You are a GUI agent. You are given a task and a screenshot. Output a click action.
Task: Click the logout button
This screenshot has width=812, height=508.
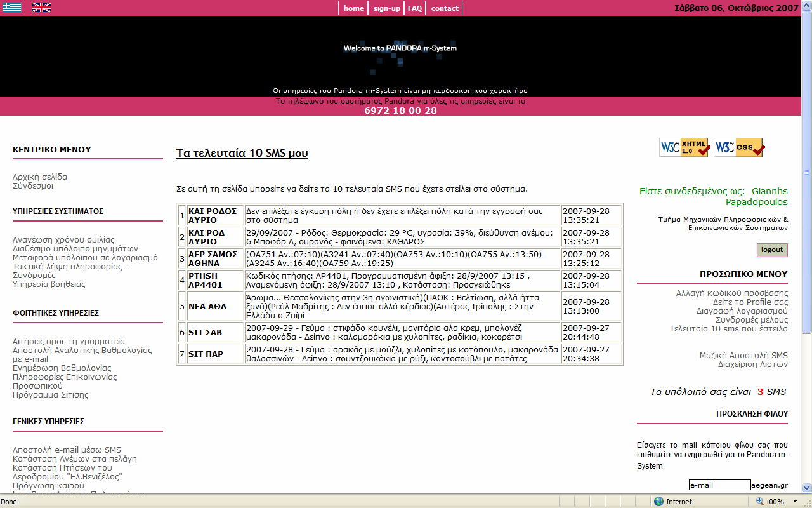(x=772, y=250)
